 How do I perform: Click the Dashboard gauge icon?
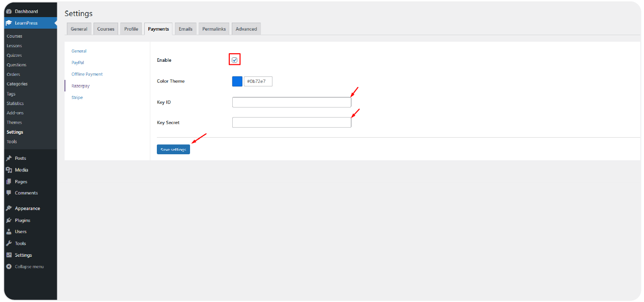coord(9,11)
